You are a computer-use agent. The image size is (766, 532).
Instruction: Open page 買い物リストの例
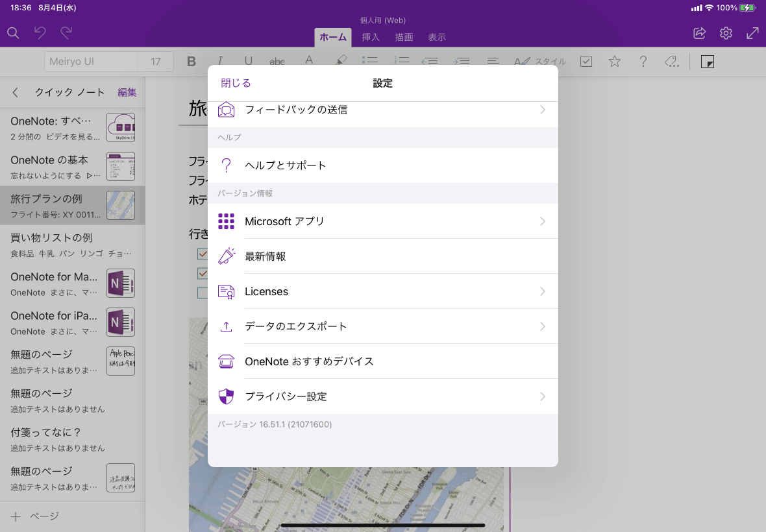(72, 244)
